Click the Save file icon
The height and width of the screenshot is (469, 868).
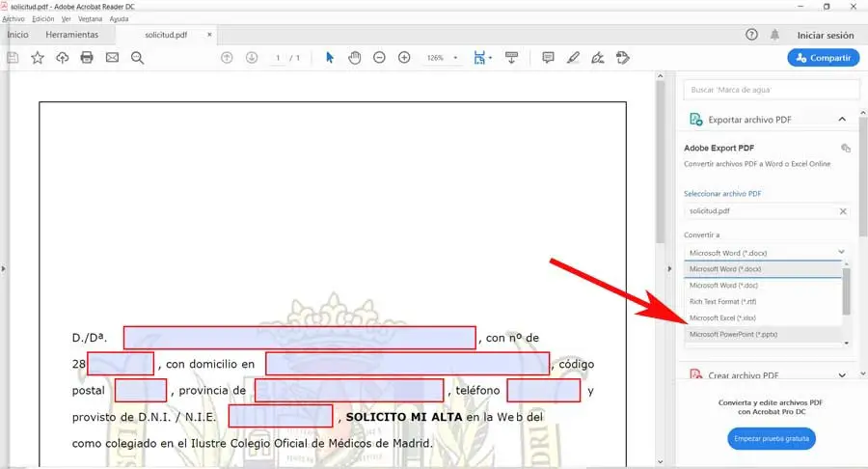pyautogui.click(x=13, y=58)
